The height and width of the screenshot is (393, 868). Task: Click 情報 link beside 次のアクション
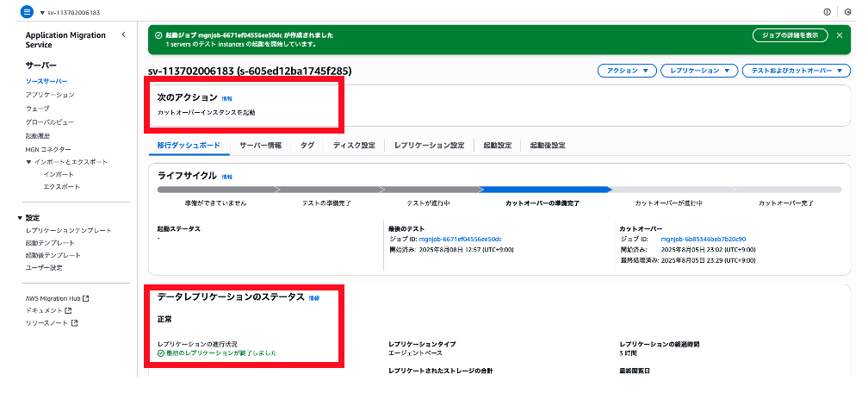coord(227,98)
